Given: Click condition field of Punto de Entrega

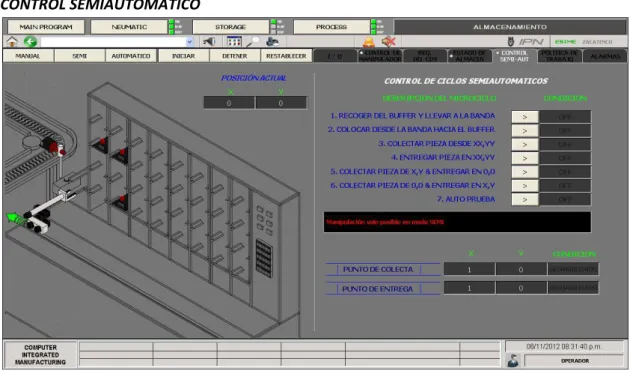Looking at the screenshot, I should [x=573, y=288].
